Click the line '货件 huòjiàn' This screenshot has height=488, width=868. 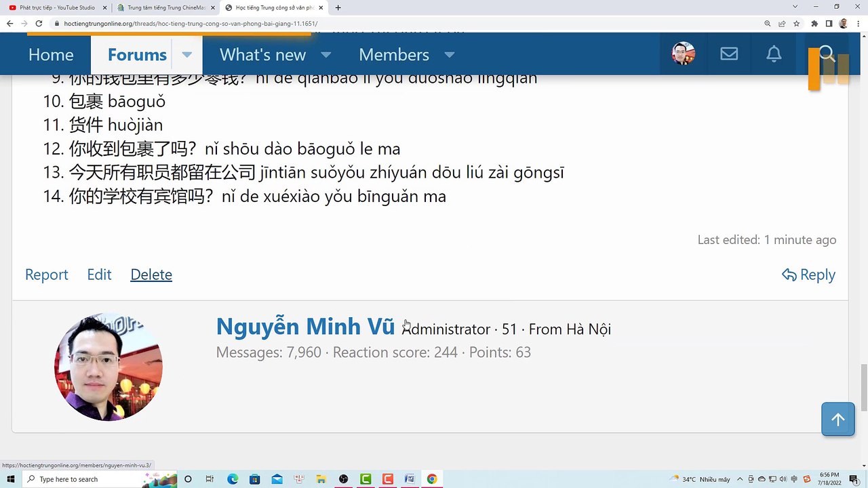click(116, 125)
